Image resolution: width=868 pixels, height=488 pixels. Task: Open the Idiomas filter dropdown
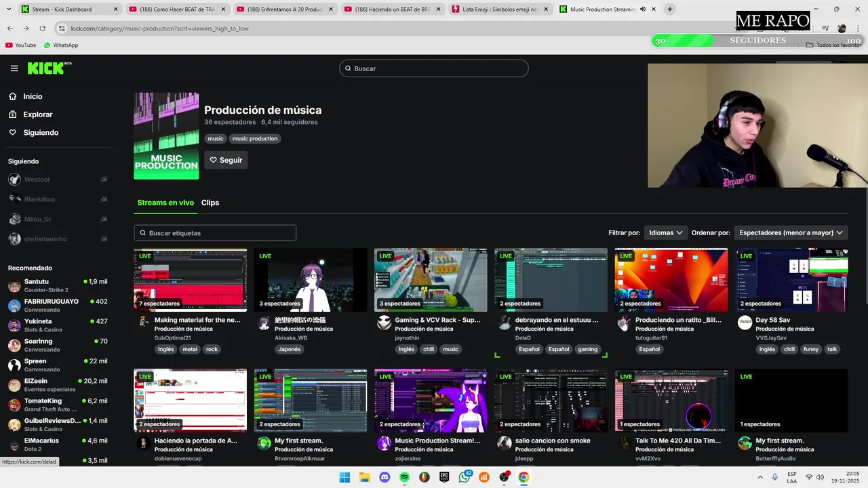[665, 232]
